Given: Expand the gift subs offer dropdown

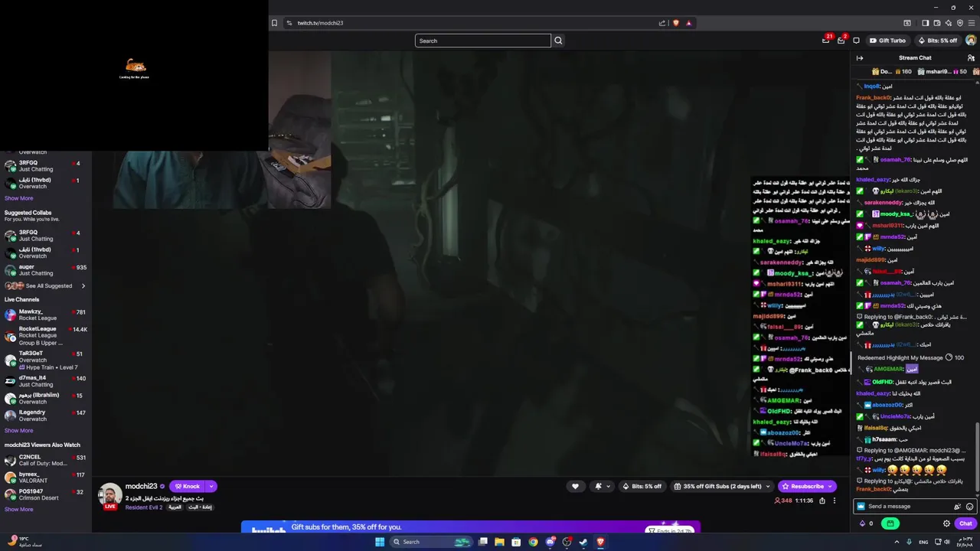Looking at the screenshot, I should (767, 486).
